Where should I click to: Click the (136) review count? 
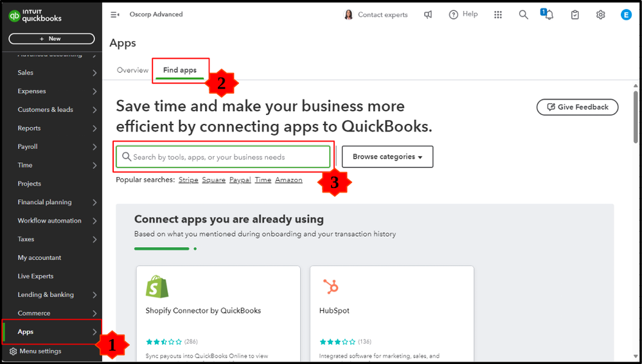click(364, 342)
